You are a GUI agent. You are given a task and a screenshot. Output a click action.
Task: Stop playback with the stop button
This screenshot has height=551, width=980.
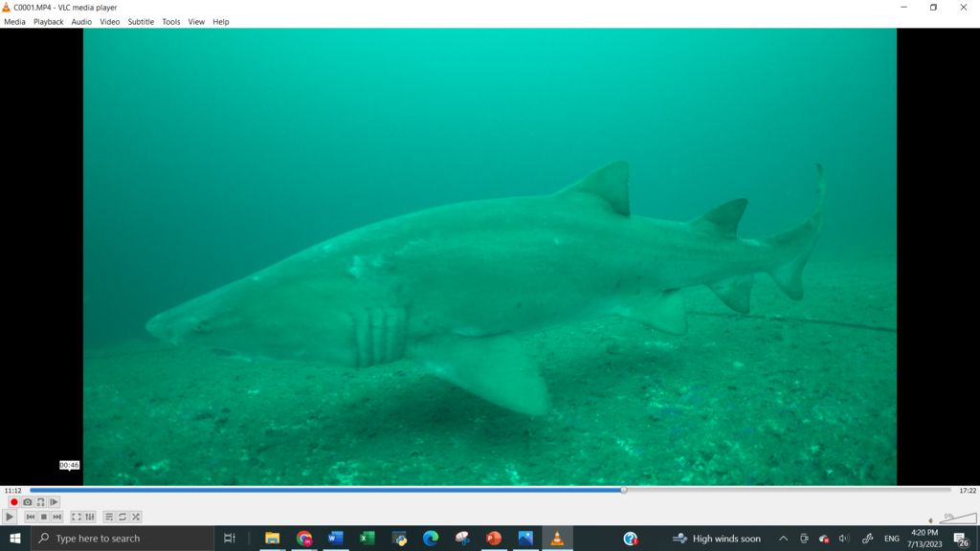[x=43, y=517]
